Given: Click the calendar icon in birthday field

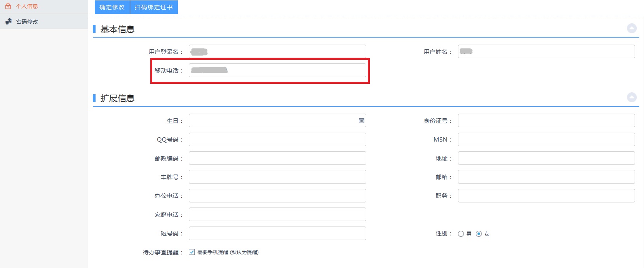Looking at the screenshot, I should (x=361, y=121).
